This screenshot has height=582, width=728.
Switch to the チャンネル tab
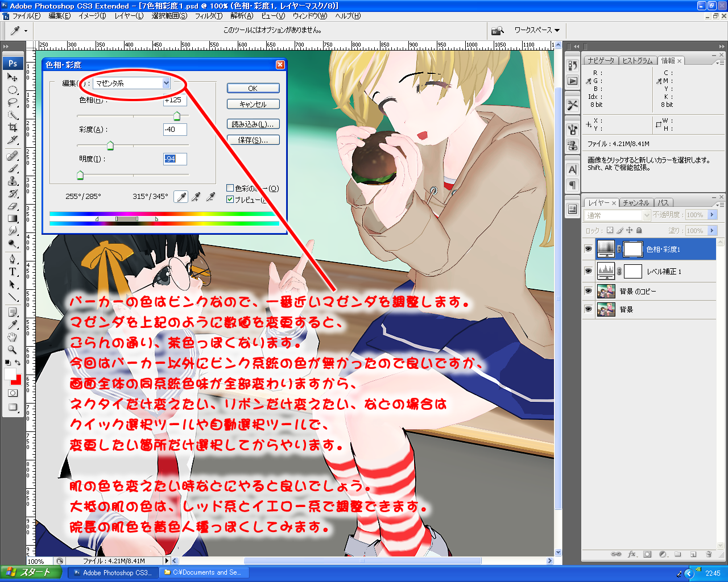pyautogui.click(x=635, y=203)
